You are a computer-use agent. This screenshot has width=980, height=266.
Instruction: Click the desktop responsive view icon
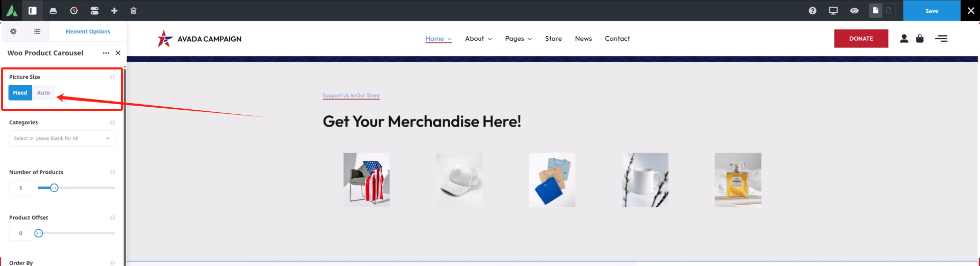(x=834, y=11)
